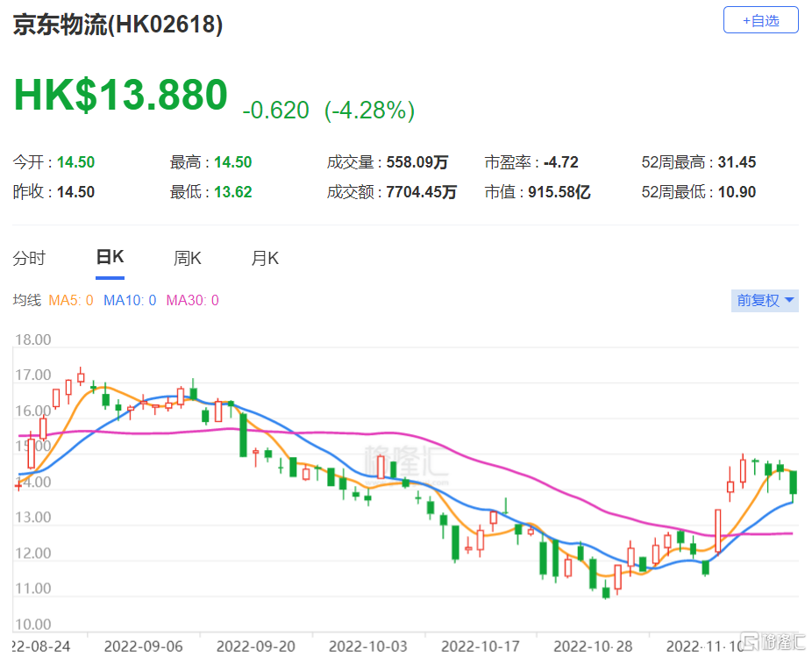Open the 前复权 adjustment dropdown

click(x=765, y=301)
